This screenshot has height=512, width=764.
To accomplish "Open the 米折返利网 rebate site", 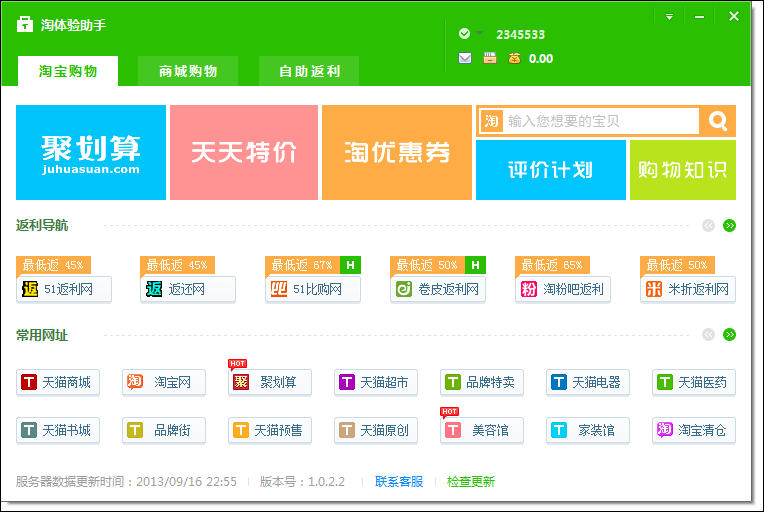I will click(x=688, y=289).
